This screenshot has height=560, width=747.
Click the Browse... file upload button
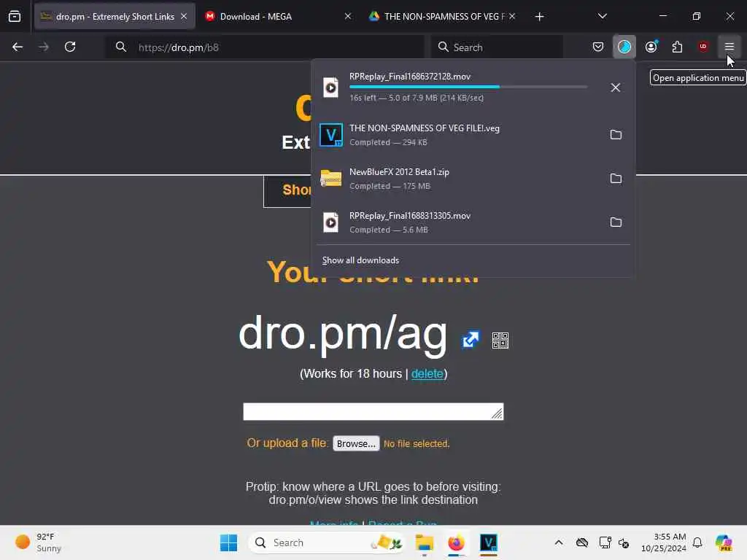[x=356, y=443]
